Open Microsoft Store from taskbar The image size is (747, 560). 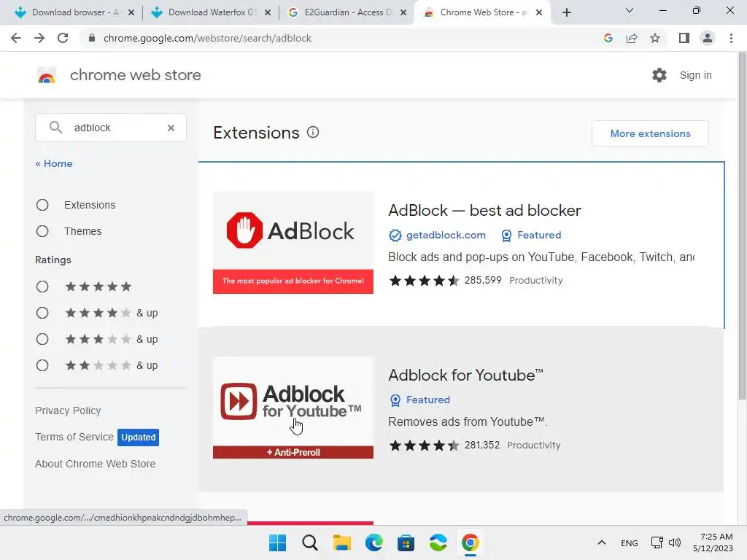point(406,542)
